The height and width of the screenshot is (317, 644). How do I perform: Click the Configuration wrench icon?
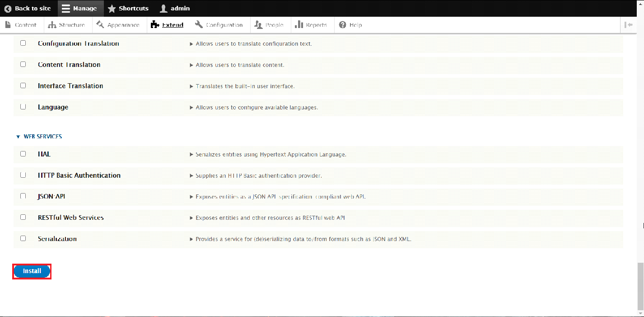[199, 25]
